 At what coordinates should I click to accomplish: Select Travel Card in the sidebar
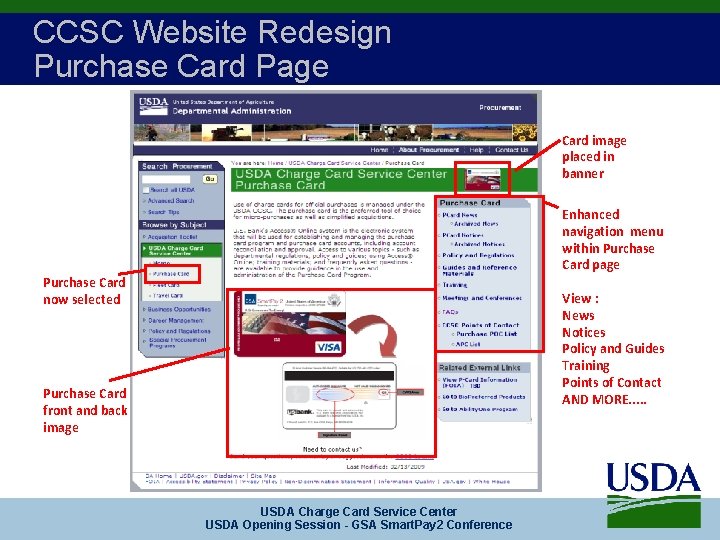pos(168,296)
